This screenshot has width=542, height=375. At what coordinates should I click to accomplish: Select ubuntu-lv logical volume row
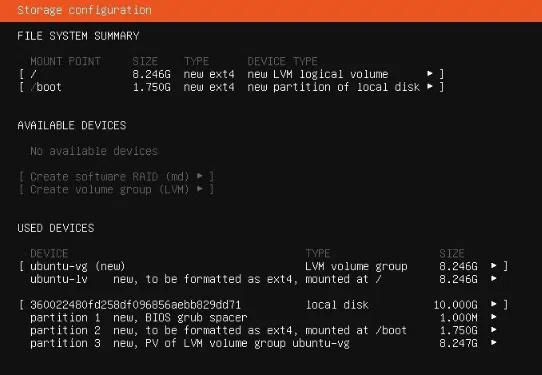point(264,279)
